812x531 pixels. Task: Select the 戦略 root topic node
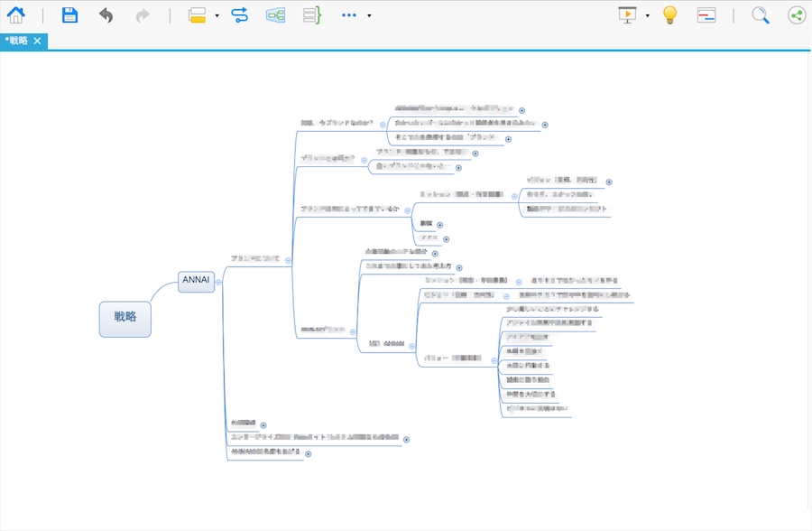(x=125, y=318)
